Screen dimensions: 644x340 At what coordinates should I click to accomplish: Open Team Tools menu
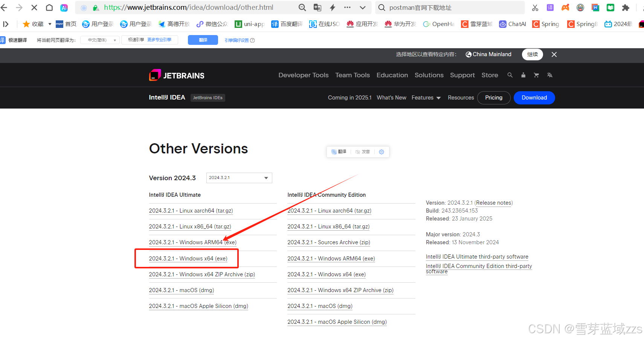point(353,75)
